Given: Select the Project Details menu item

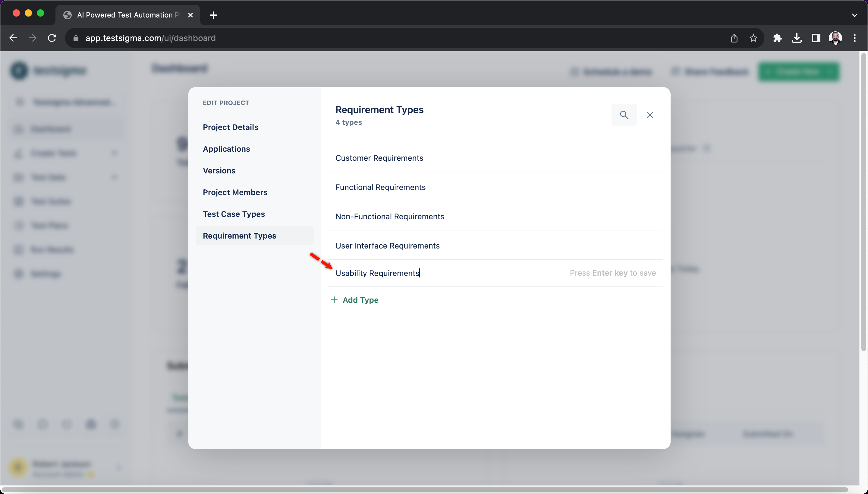Looking at the screenshot, I should (230, 127).
